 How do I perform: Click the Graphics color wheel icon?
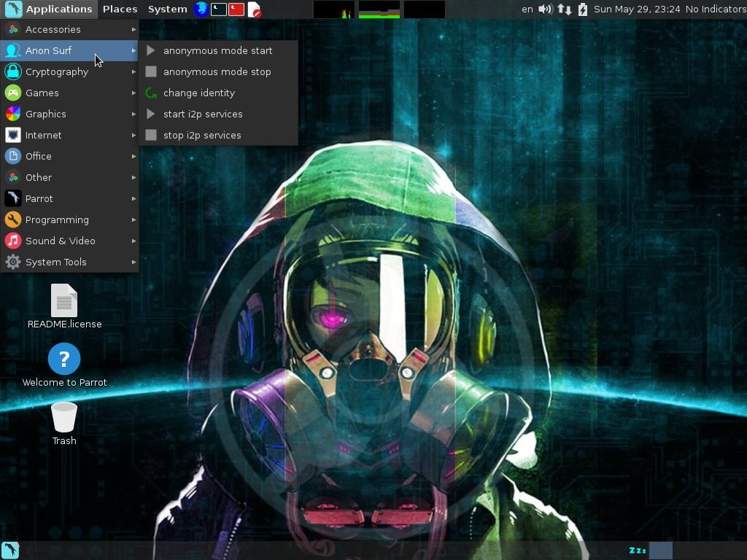13,114
